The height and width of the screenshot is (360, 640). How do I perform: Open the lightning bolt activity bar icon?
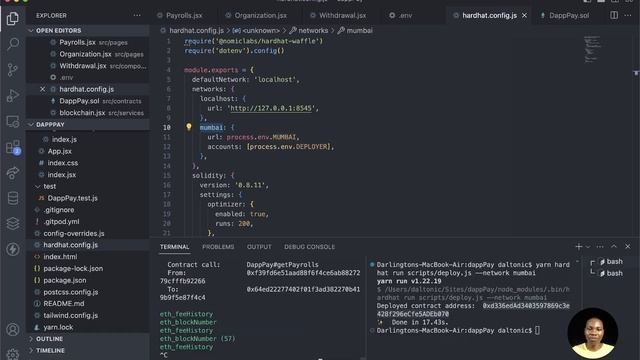coord(13,249)
